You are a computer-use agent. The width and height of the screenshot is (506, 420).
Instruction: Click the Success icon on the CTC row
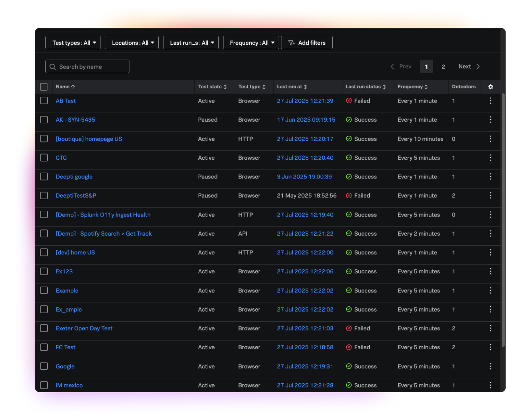tap(349, 158)
